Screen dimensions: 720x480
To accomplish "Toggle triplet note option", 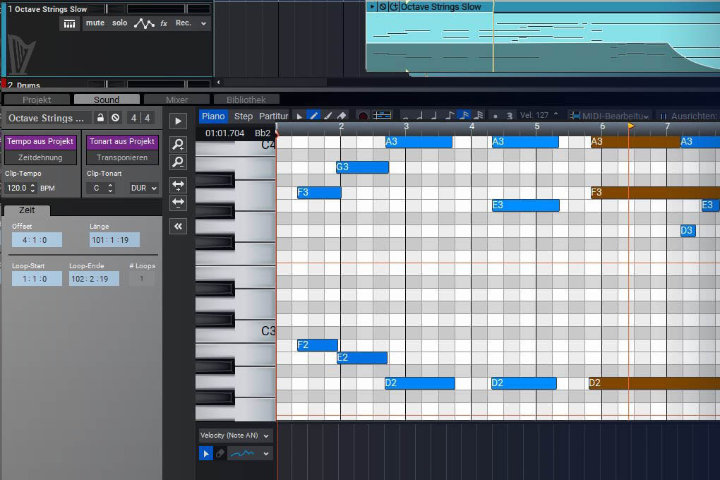I will 510,116.
